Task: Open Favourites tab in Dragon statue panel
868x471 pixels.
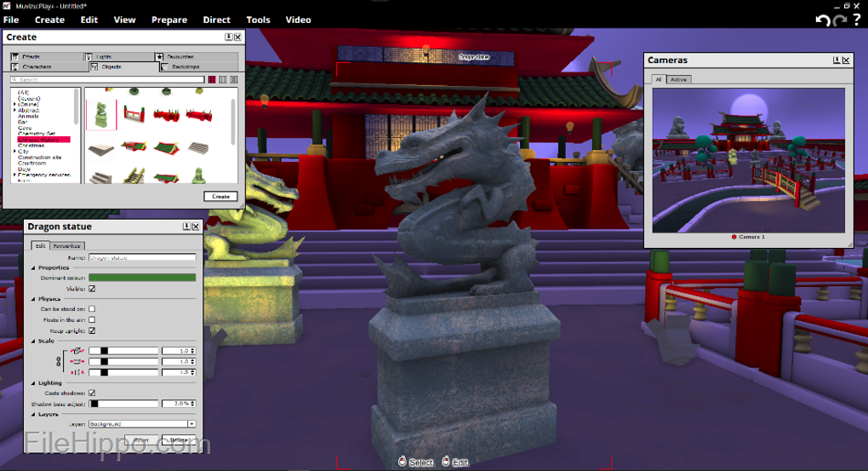Action: pyautogui.click(x=67, y=245)
